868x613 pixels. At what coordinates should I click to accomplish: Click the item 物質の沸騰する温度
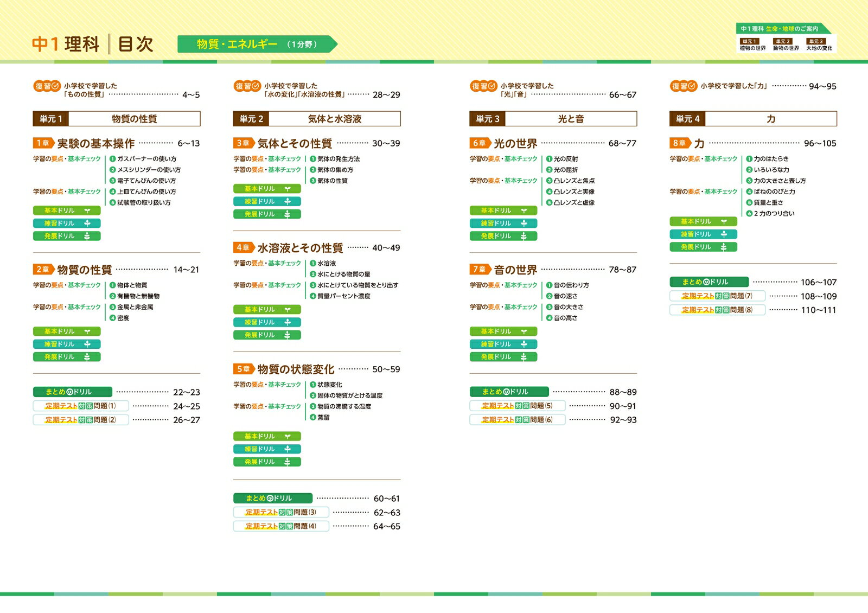341,406
